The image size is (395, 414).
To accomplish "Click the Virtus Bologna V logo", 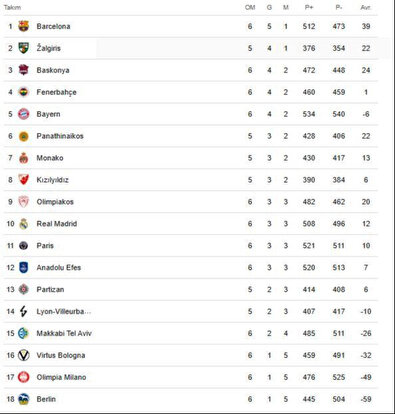I will [23, 355].
